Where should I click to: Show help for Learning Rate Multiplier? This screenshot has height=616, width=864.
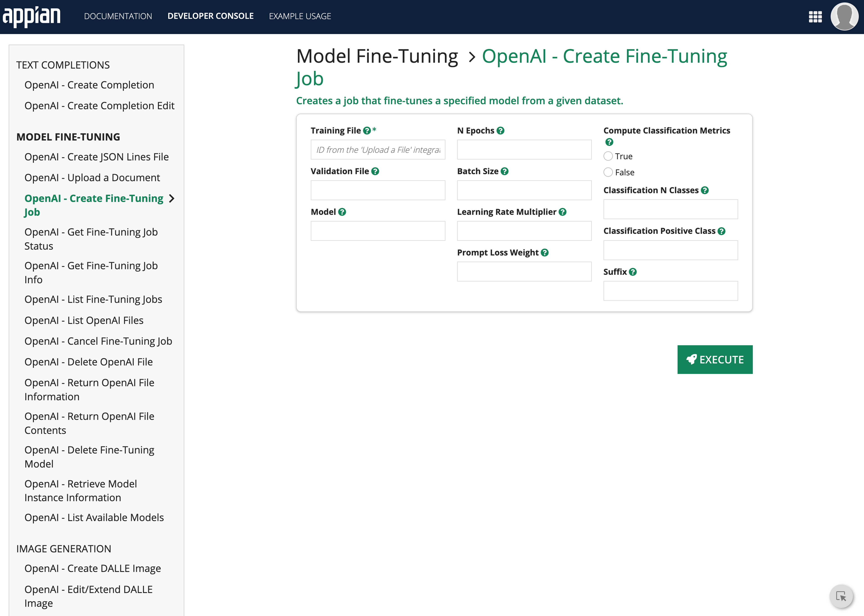pyautogui.click(x=562, y=212)
